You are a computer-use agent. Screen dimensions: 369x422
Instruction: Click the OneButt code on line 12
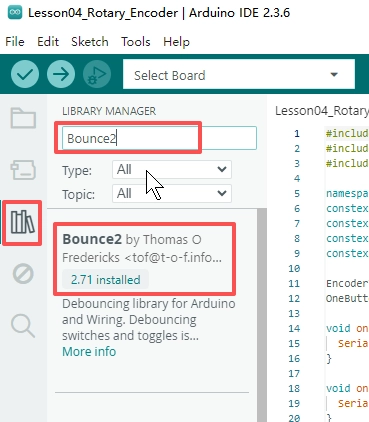347,298
